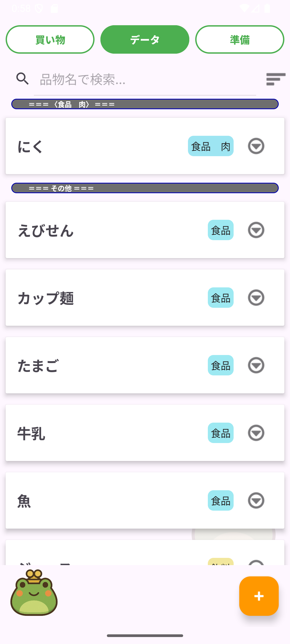Tap the 食品 tag on 魚

pos(220,501)
